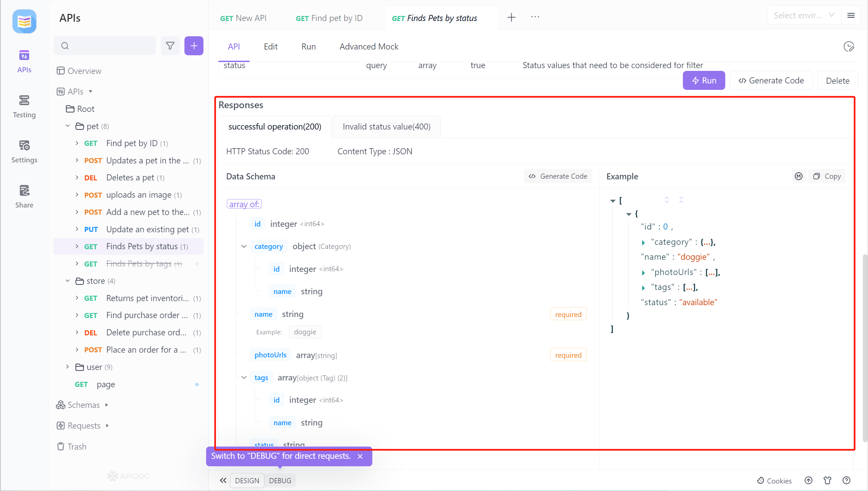868x491 pixels.
Task: Collapse the panel with the double-chevron icon
Action: tap(223, 480)
